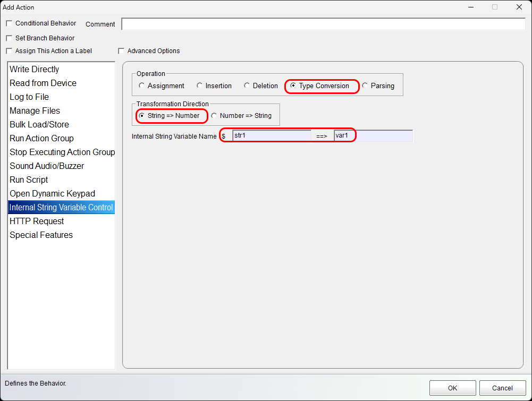Enable the Conditional Behavior checkbox
The width and height of the screenshot is (532, 401).
[x=9, y=23]
